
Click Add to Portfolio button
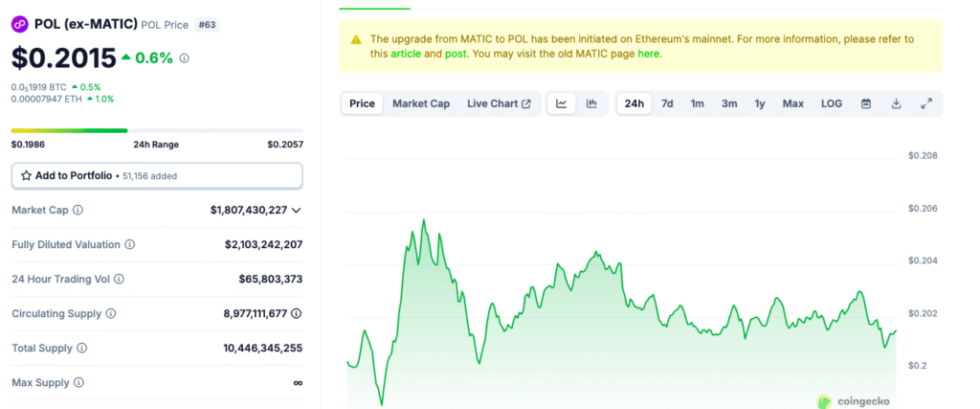click(x=157, y=175)
